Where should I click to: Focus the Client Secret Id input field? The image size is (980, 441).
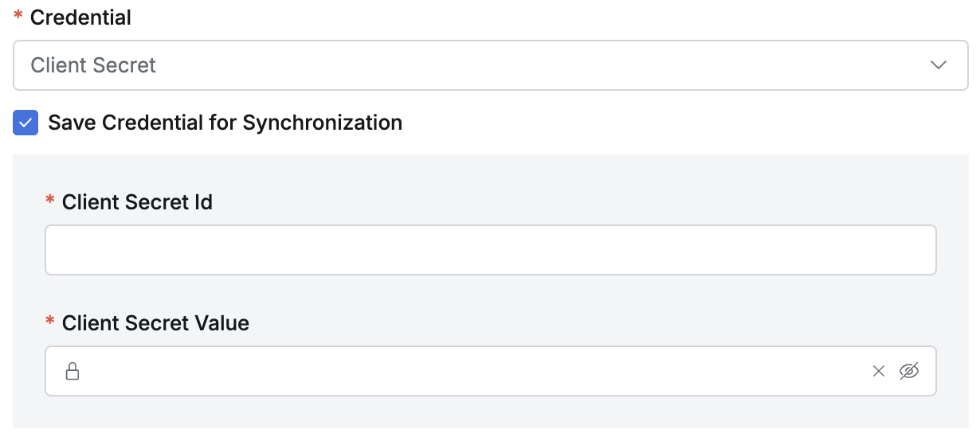pyautogui.click(x=490, y=250)
